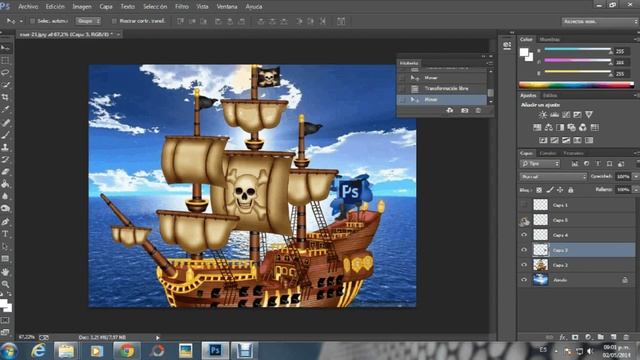Select the Crop tool
The width and height of the screenshot is (640, 360).
(5, 97)
